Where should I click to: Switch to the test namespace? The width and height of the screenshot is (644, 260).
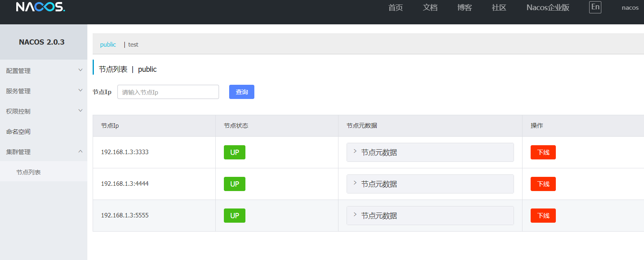coord(133,45)
